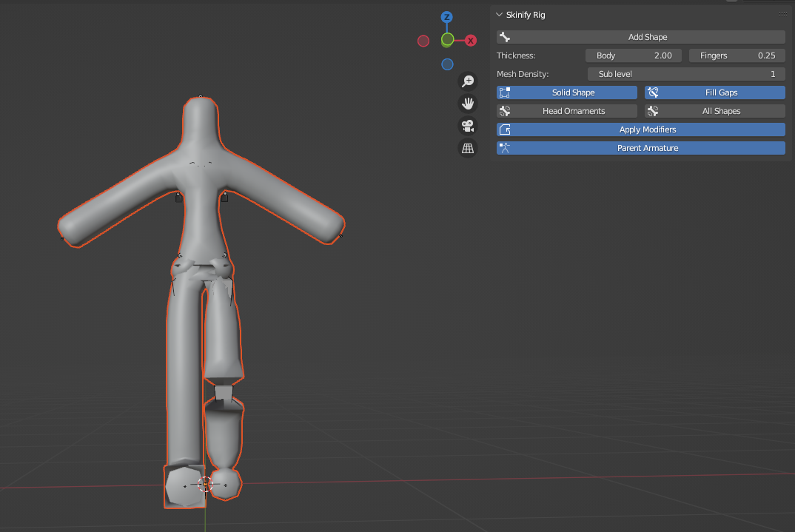The image size is (795, 532).
Task: Adjust the Body thickness field
Action: click(x=634, y=55)
